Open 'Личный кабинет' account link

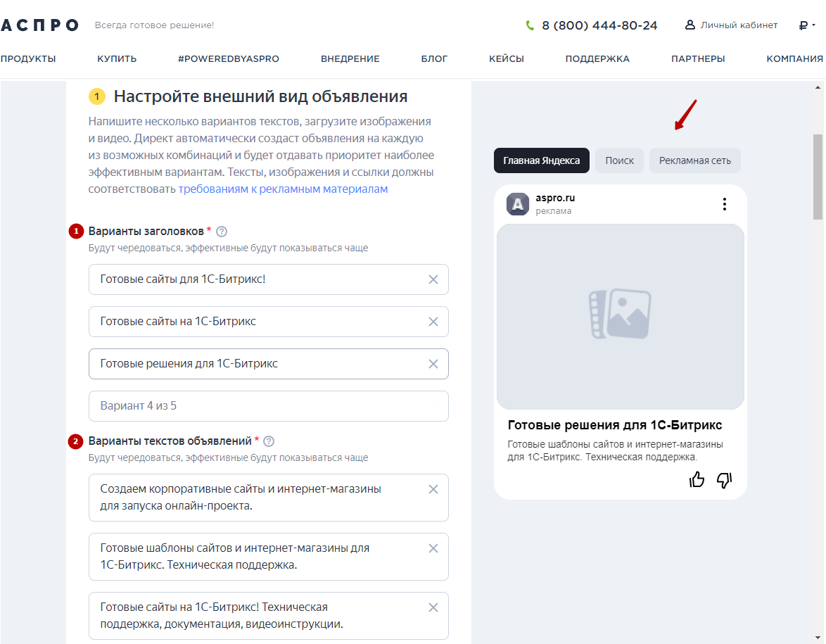(732, 25)
